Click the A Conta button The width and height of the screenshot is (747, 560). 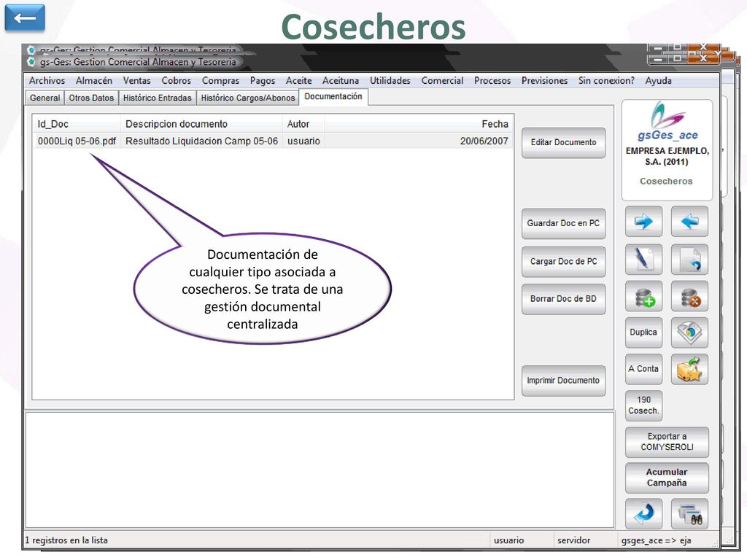[x=643, y=369]
